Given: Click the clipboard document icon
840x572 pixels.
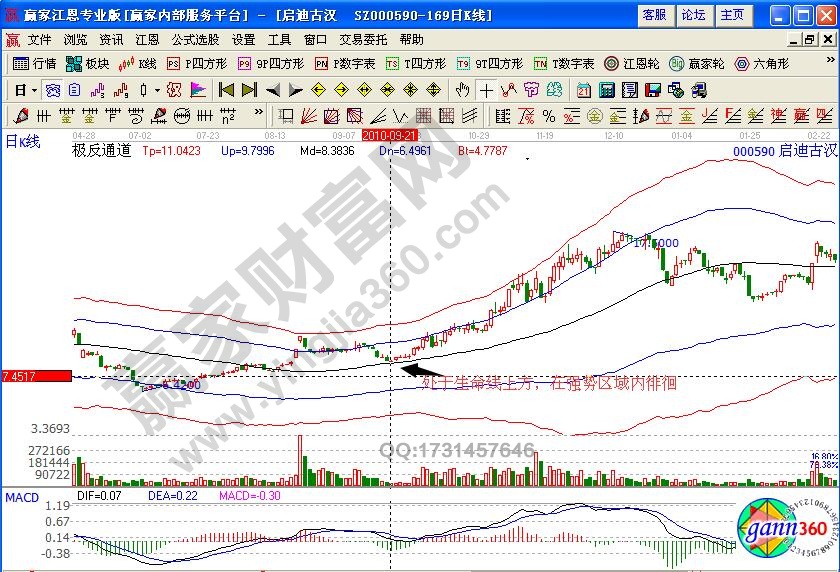Looking at the screenshot, I should coord(74,90).
